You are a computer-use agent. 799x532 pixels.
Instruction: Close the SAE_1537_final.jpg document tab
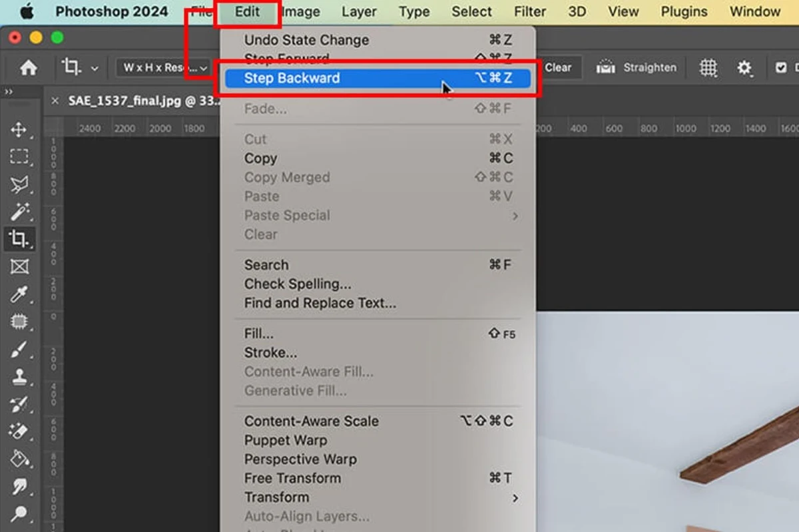(x=55, y=101)
